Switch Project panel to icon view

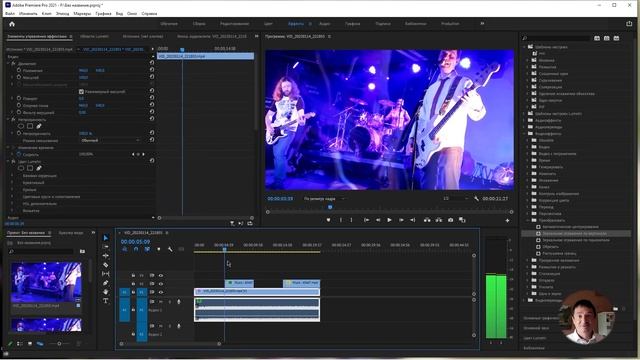(x=30, y=344)
